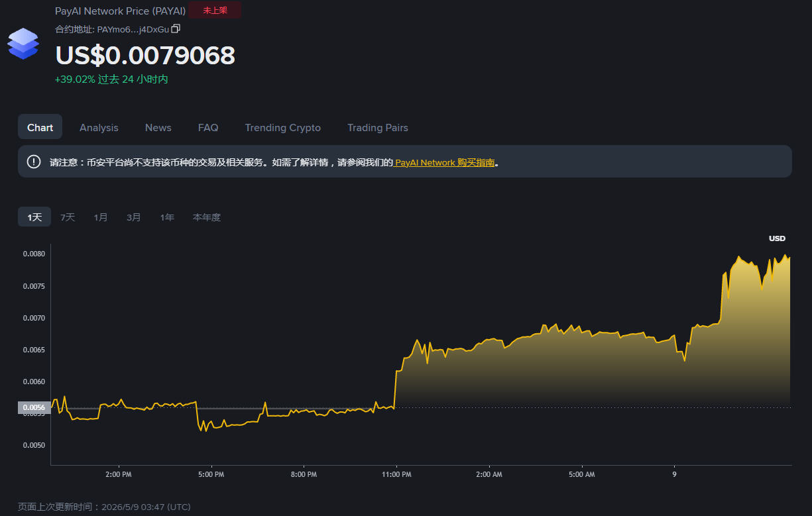Click the 页面上次更新时间 timestamp text
The height and width of the screenshot is (516, 812).
pos(104,507)
